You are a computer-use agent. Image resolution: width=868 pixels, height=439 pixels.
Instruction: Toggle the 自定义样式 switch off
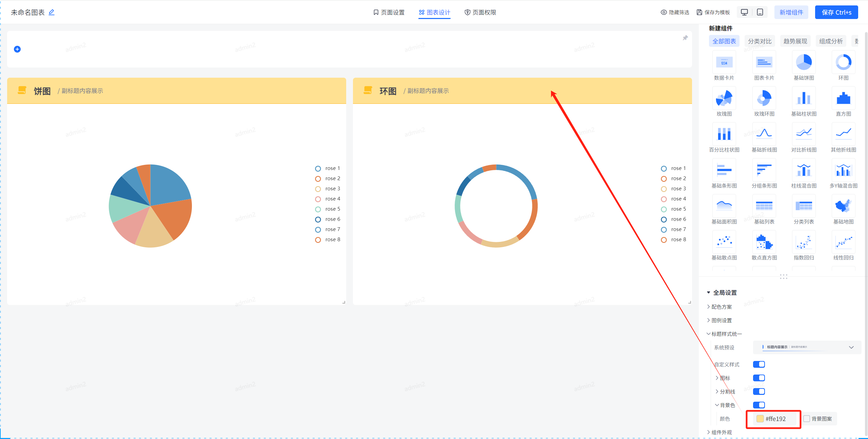759,364
